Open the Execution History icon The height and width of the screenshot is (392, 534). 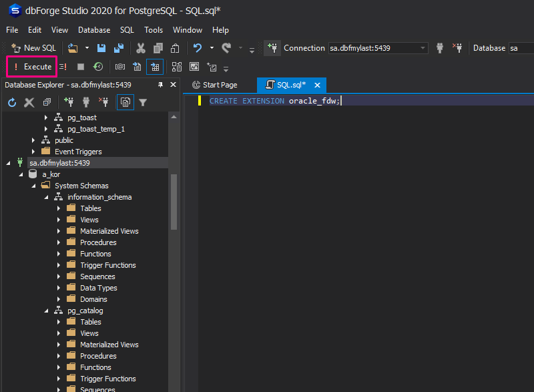(x=98, y=67)
